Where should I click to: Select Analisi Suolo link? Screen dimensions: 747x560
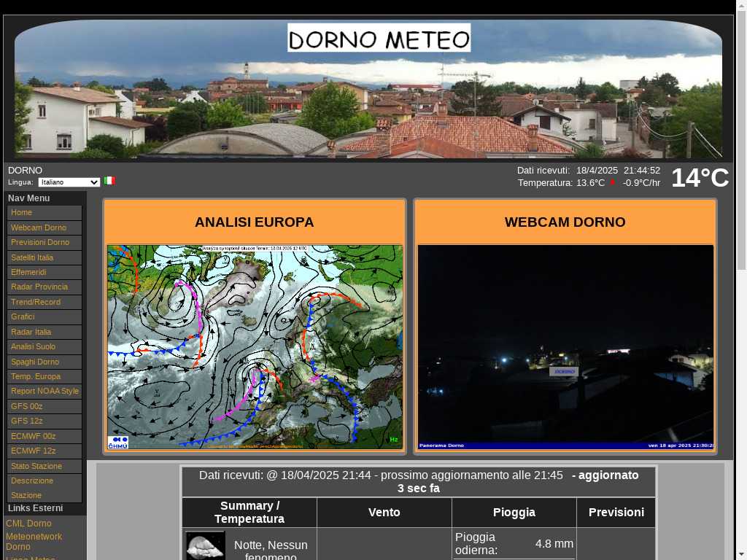pyautogui.click(x=44, y=346)
